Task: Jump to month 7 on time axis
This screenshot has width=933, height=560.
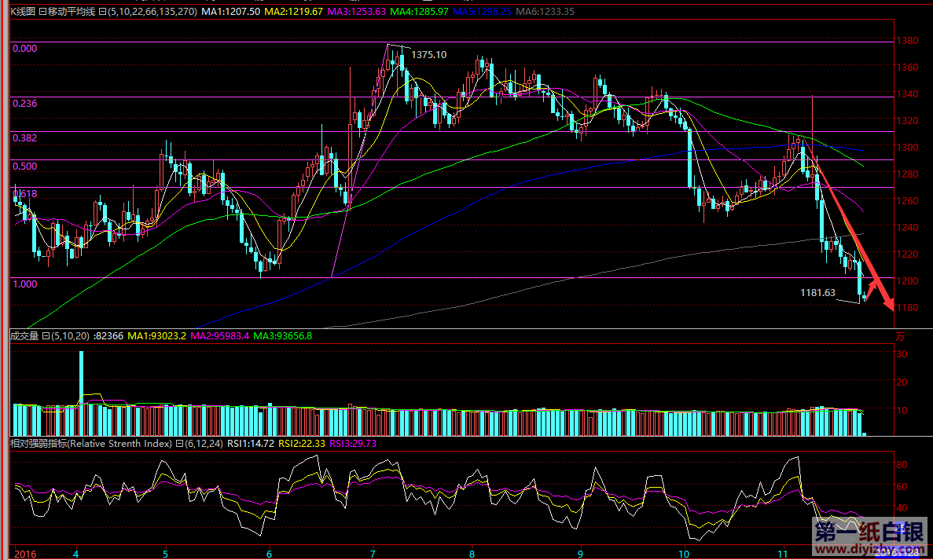Action: (x=372, y=552)
